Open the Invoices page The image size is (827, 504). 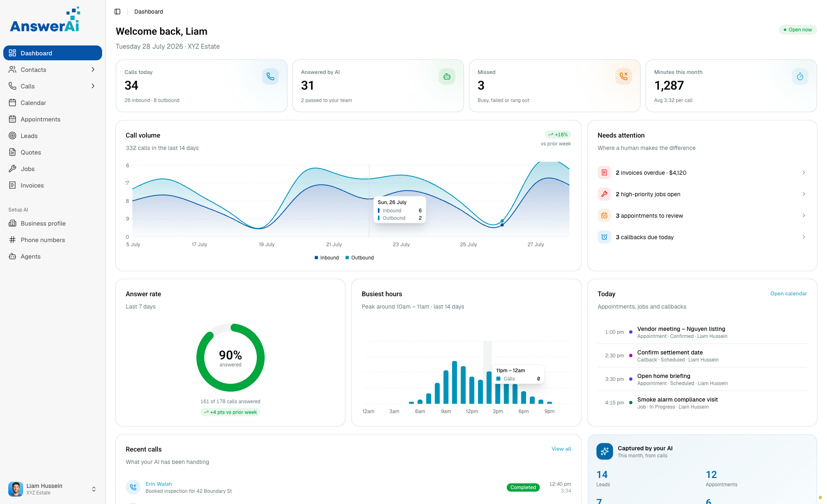click(53, 185)
